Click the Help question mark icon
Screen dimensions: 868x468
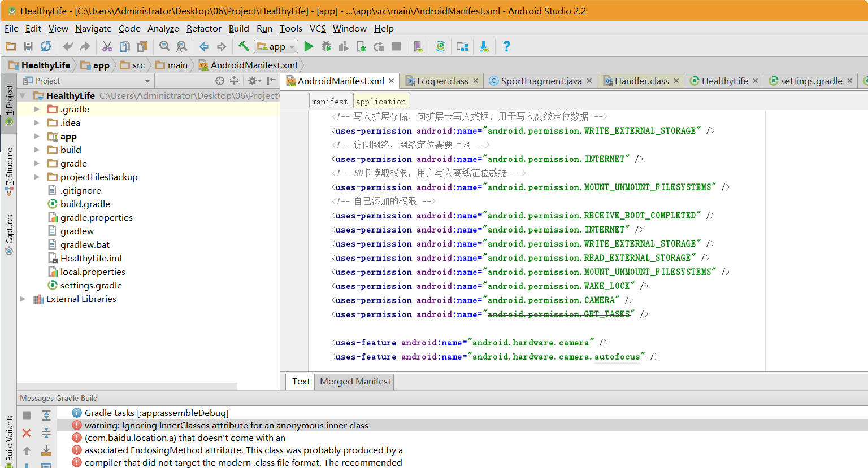506,46
